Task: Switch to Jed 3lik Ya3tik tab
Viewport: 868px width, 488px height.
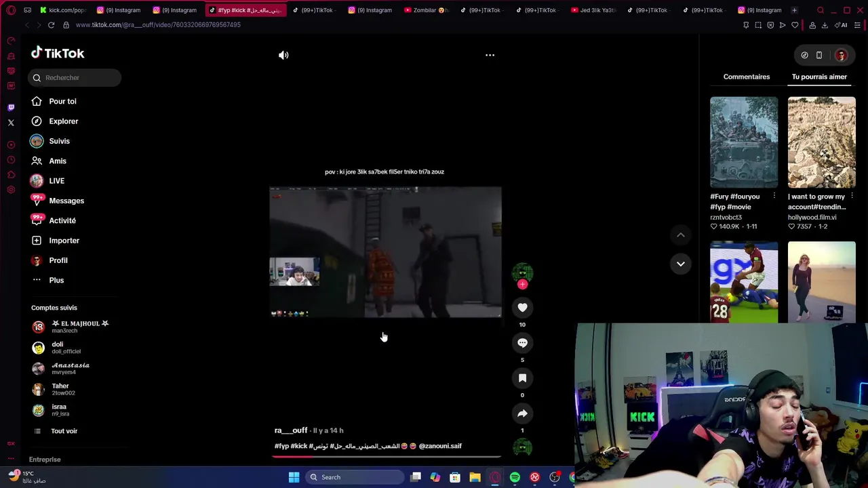Action: [594, 10]
